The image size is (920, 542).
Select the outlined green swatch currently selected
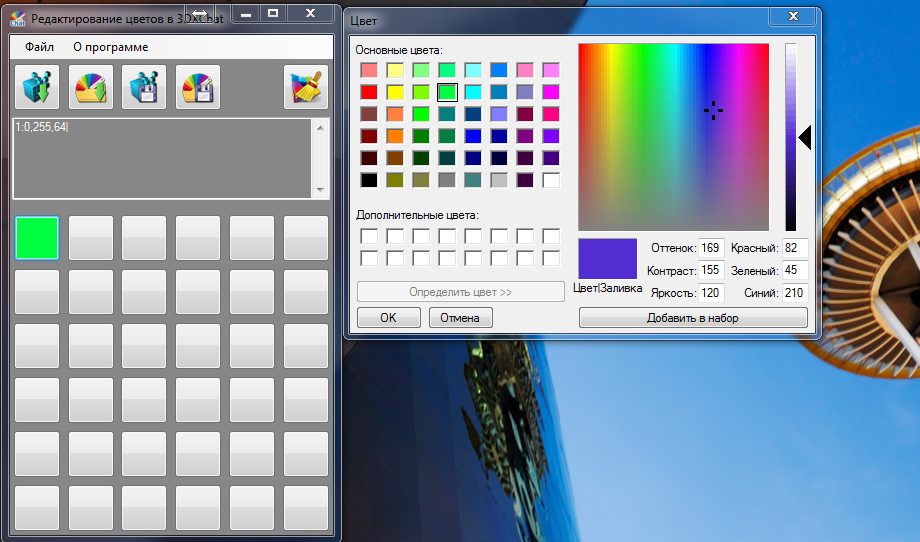pyautogui.click(x=447, y=92)
